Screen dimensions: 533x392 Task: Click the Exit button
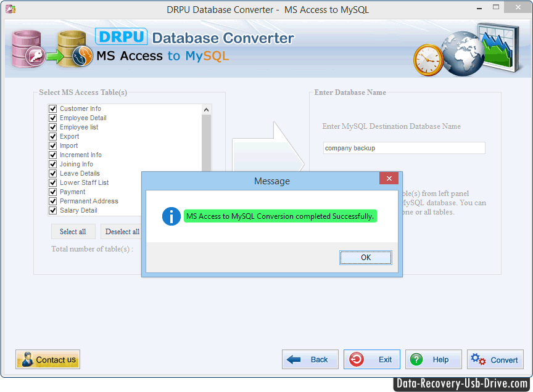tap(371, 359)
